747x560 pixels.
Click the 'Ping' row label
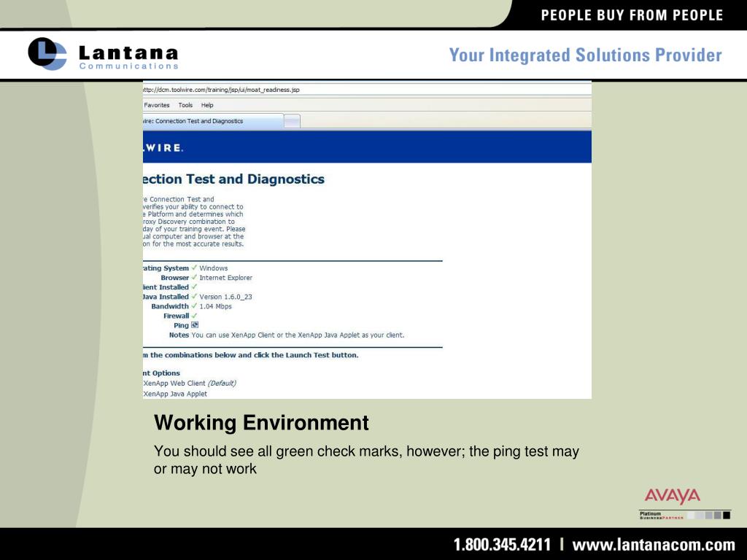point(181,325)
